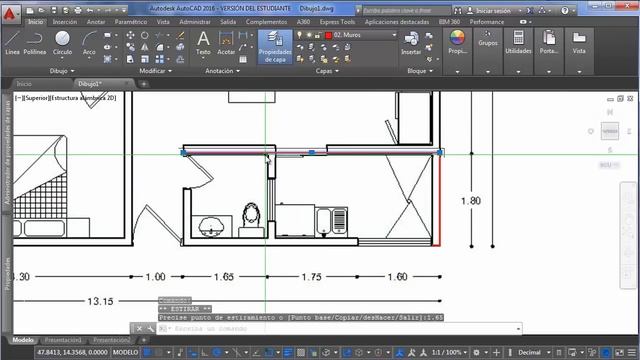Expand the Modificar panel
Screen dimensions: 640x360
[156, 71]
